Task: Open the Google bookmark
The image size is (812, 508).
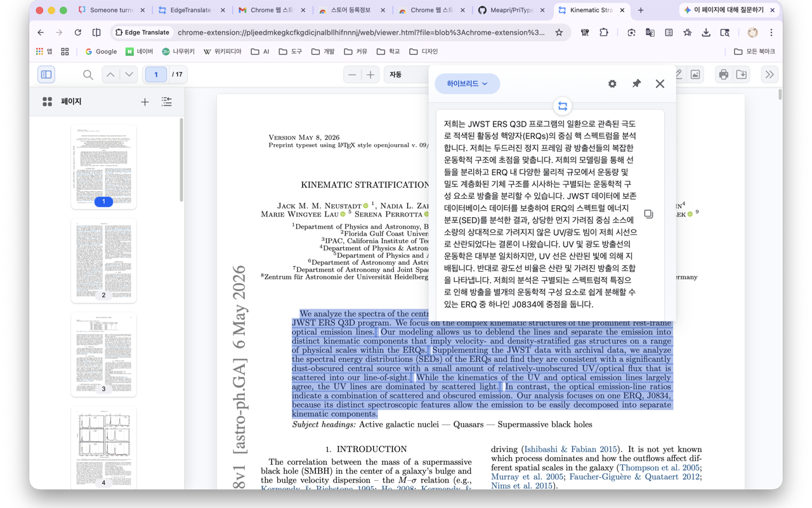Action: click(101, 51)
